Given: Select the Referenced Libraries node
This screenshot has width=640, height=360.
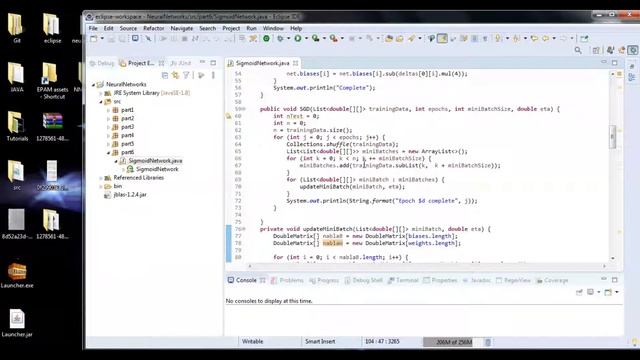Looking at the screenshot, I should tap(138, 178).
